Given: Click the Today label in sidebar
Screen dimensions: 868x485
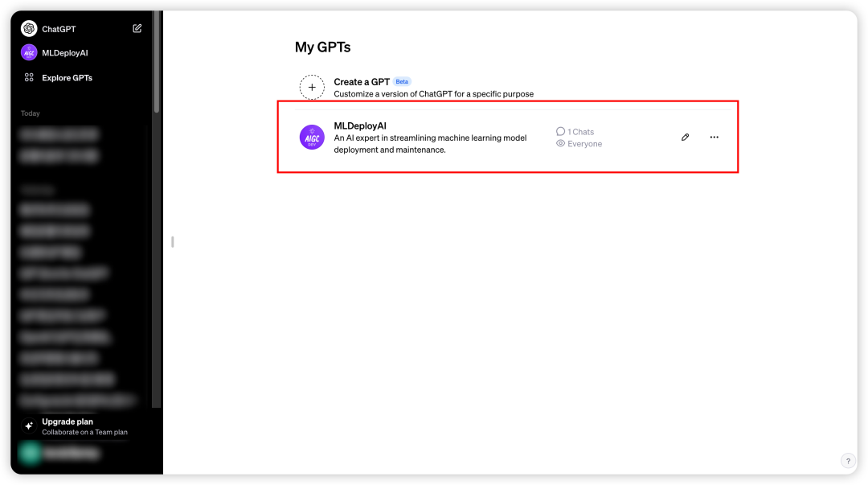Looking at the screenshot, I should pos(31,113).
